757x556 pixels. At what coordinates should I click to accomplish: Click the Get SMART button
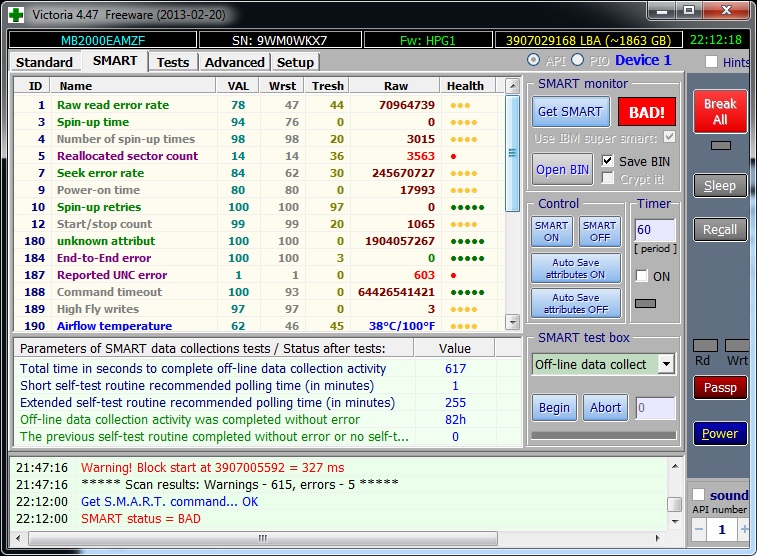[569, 112]
